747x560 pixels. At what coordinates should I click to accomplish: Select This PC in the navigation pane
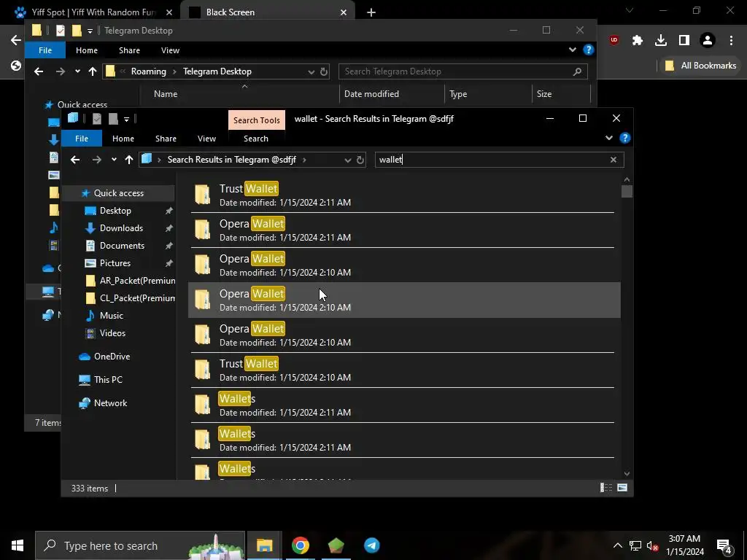(108, 379)
